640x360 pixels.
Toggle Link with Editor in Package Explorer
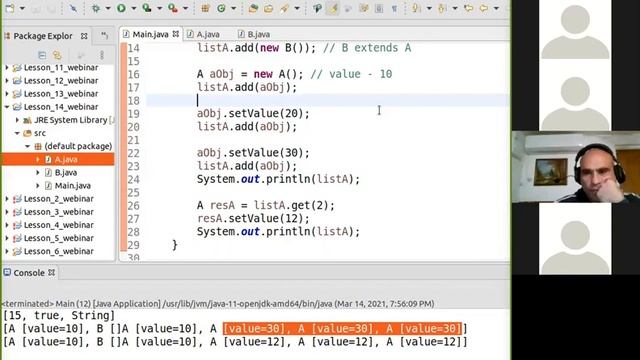point(57,54)
